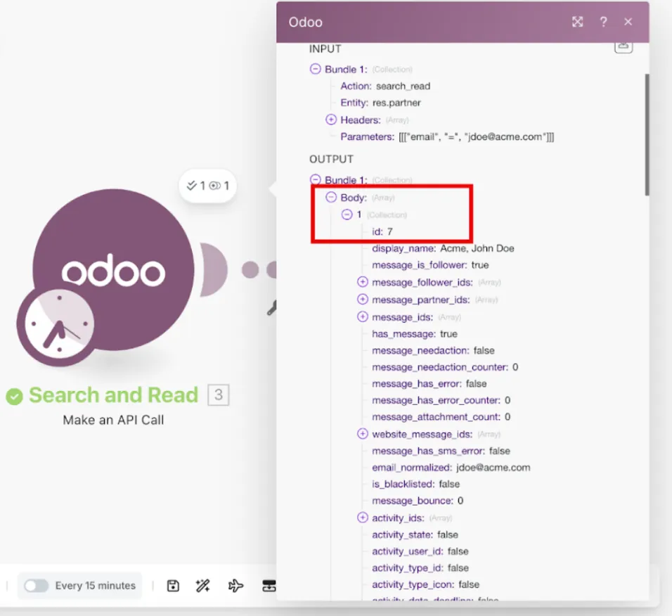Expand the Odoo panel to full screen
672x616 pixels.
point(577,22)
